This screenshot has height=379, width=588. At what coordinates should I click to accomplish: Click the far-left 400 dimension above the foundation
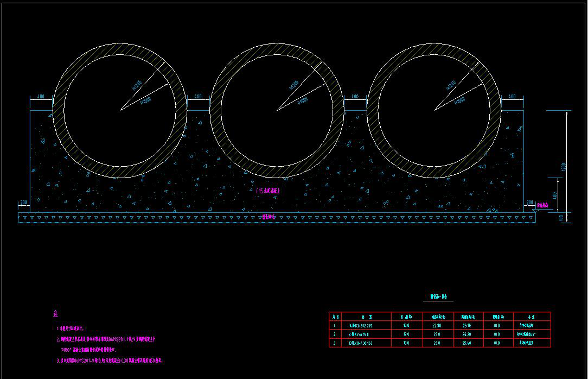pyautogui.click(x=41, y=96)
